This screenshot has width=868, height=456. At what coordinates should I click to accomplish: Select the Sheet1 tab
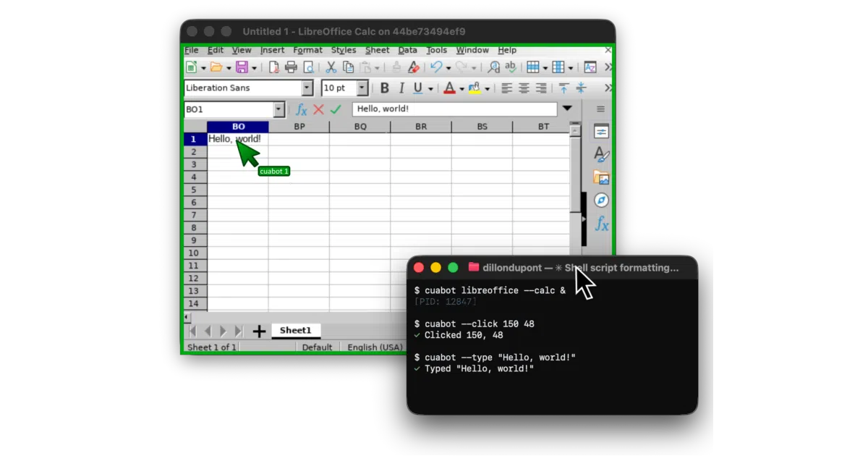pos(296,331)
